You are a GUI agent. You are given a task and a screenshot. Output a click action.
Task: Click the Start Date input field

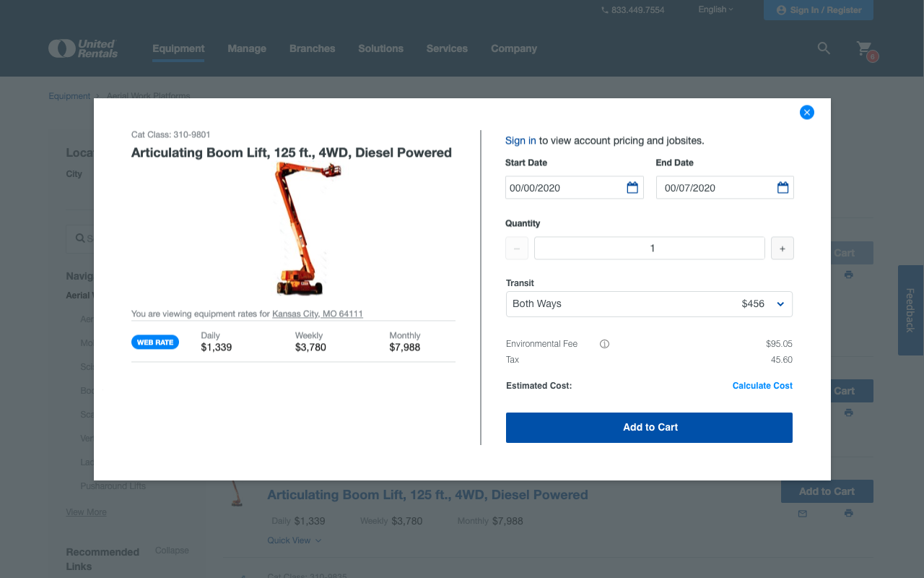click(x=575, y=188)
